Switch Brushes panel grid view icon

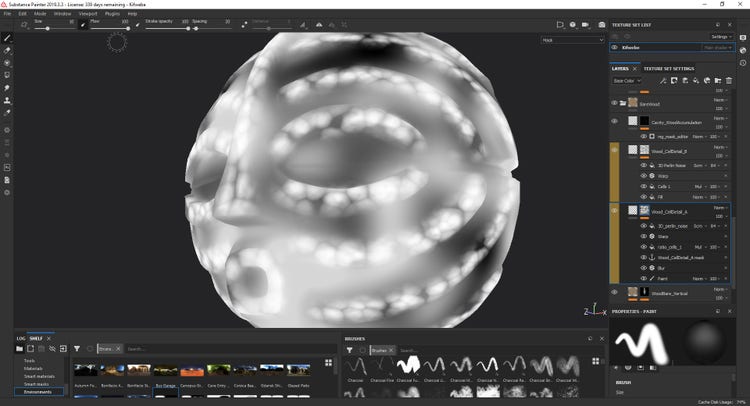596,361
